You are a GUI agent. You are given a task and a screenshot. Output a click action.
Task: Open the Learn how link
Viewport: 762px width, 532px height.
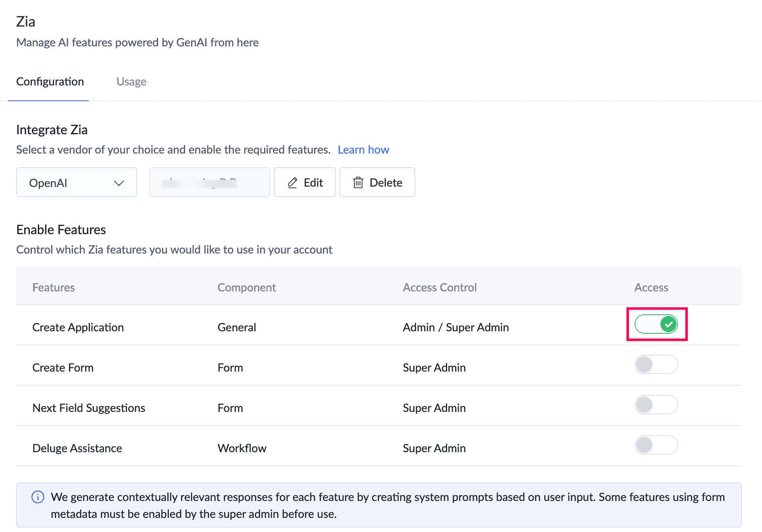(x=363, y=150)
